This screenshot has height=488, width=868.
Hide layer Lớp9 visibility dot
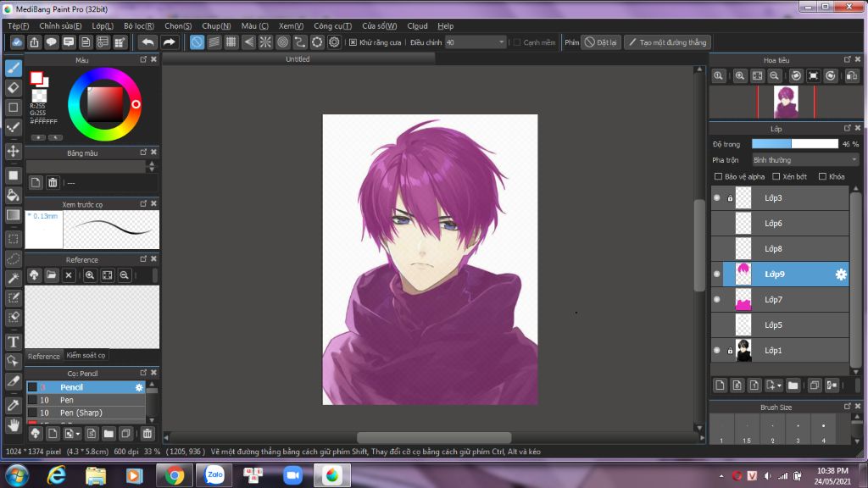coord(717,274)
